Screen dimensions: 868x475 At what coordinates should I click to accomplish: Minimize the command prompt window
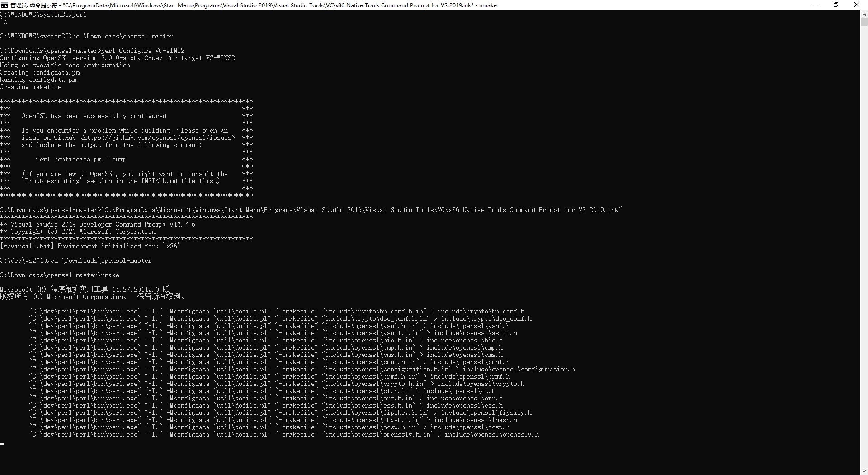click(816, 5)
